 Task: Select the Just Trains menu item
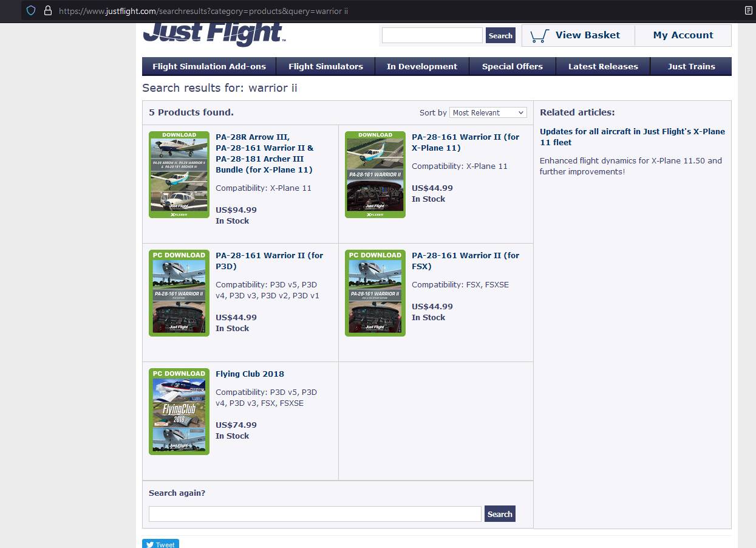click(x=691, y=66)
